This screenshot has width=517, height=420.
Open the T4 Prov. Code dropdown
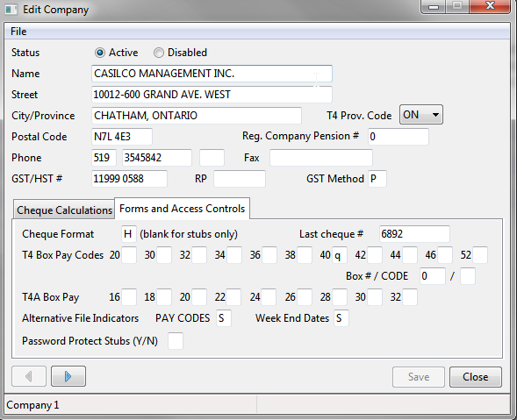coord(421,115)
